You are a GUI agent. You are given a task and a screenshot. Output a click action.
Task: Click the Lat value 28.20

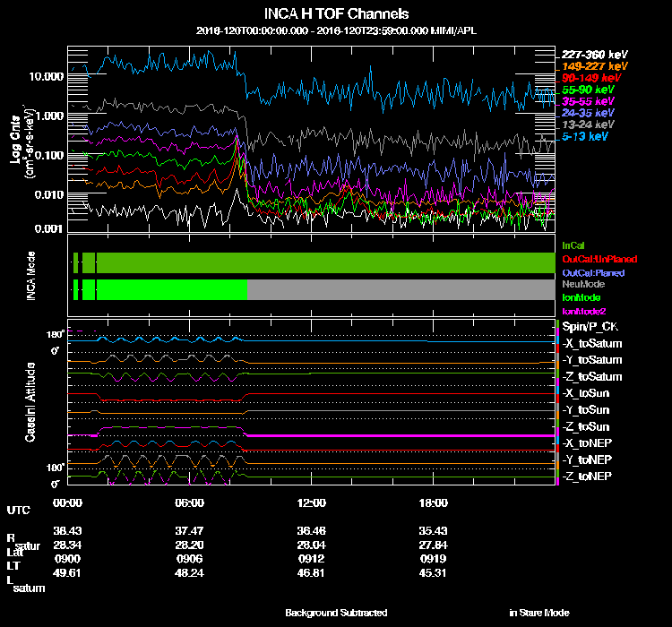tap(189, 545)
